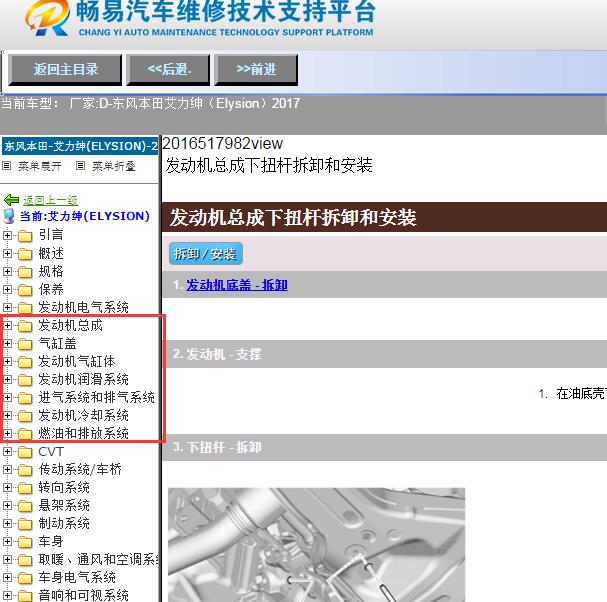Select the 进气系统和排气系统 tree label
The width and height of the screenshot is (607, 602).
pos(96,397)
